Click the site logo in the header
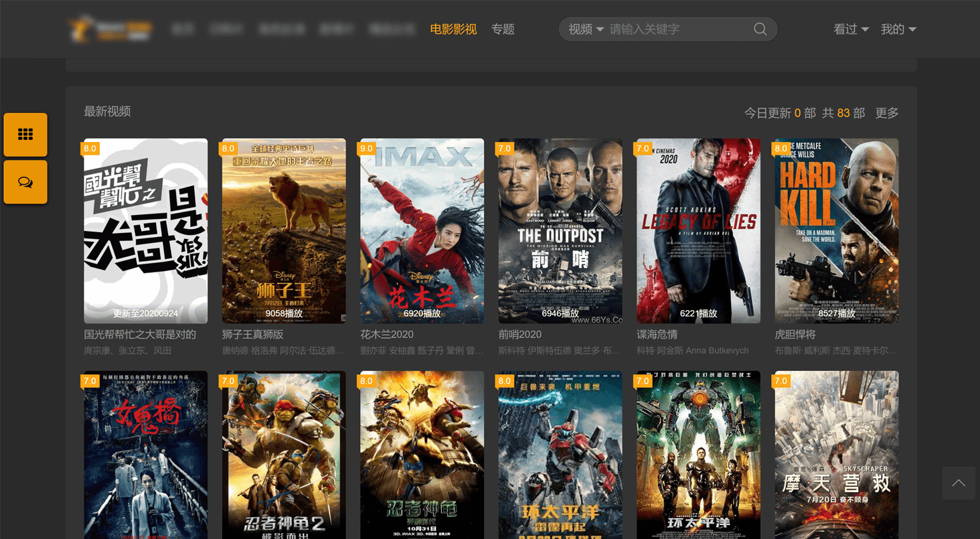 pyautogui.click(x=110, y=29)
